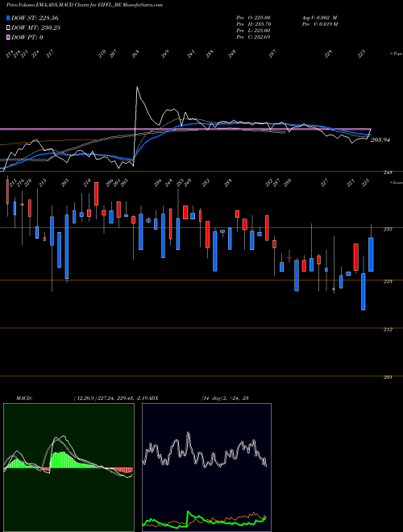Click the 248 price axis label
Image resolution: width=403 pixels, height=532 pixels.
tap(388, 172)
